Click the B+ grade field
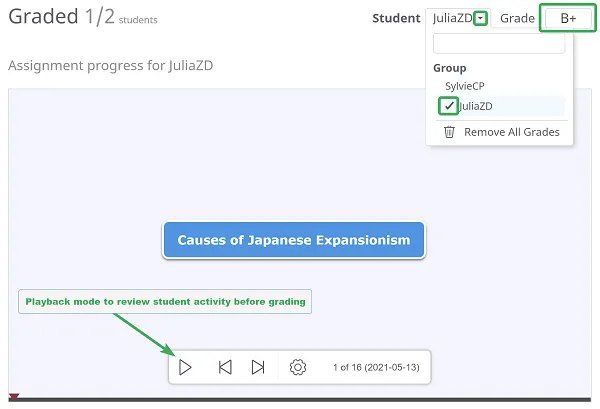 (567, 18)
